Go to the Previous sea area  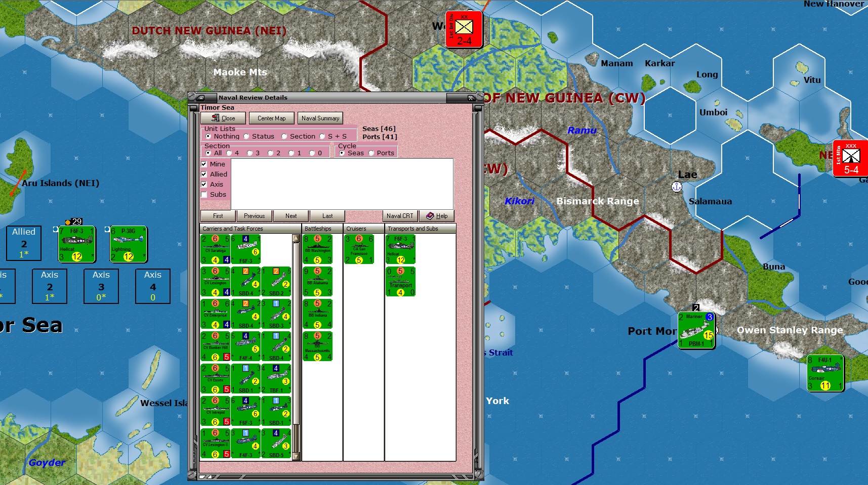click(x=255, y=216)
